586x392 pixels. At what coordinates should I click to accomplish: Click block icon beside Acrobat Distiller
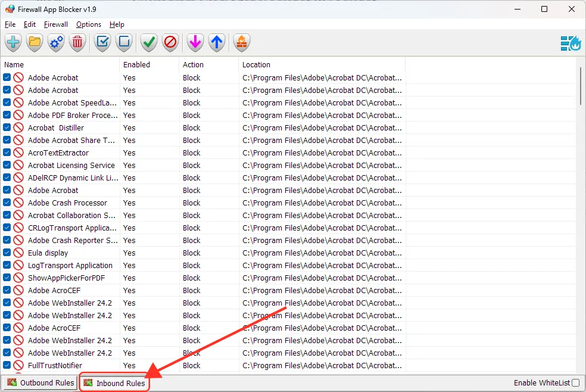pos(18,128)
